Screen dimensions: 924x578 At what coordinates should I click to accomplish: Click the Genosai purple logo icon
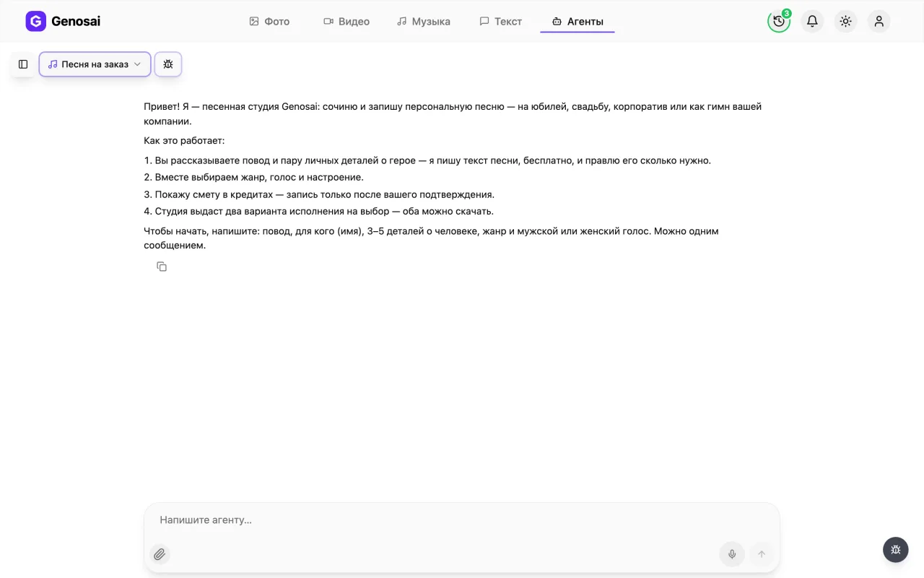tap(35, 21)
